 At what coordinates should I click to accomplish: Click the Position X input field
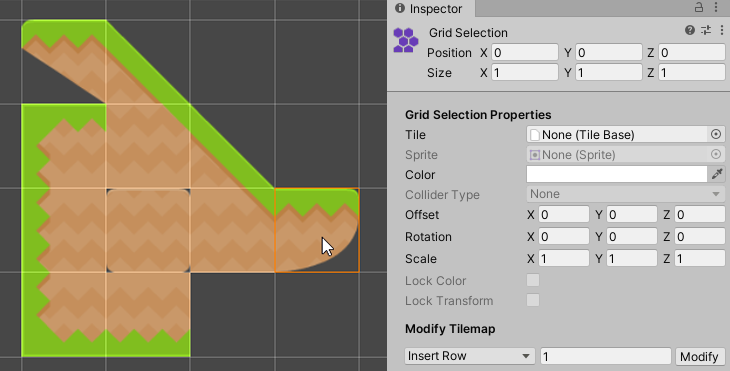coord(525,53)
